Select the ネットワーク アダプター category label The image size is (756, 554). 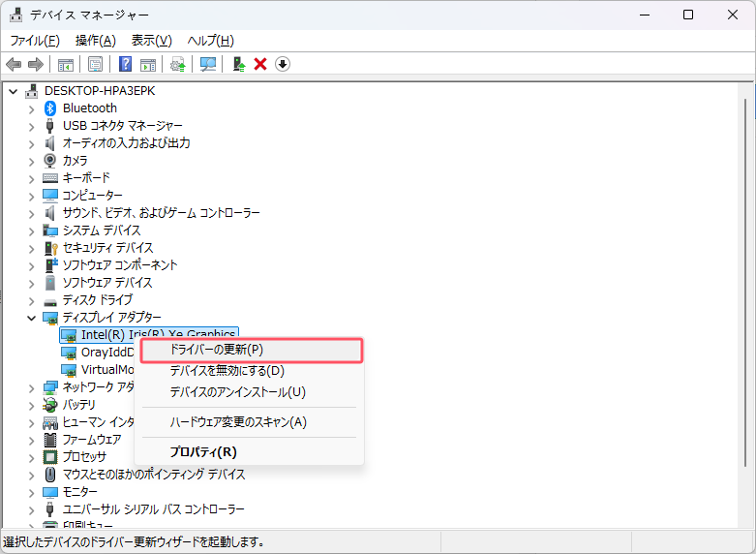point(99,387)
